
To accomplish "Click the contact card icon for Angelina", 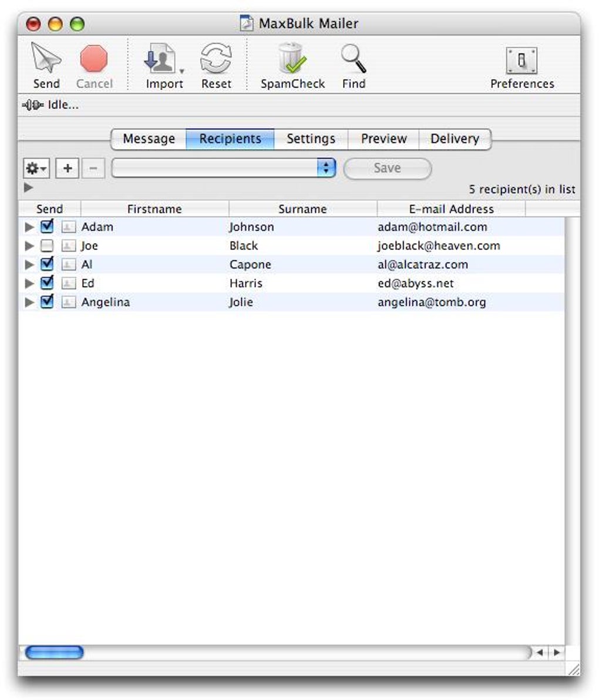I will (68, 302).
